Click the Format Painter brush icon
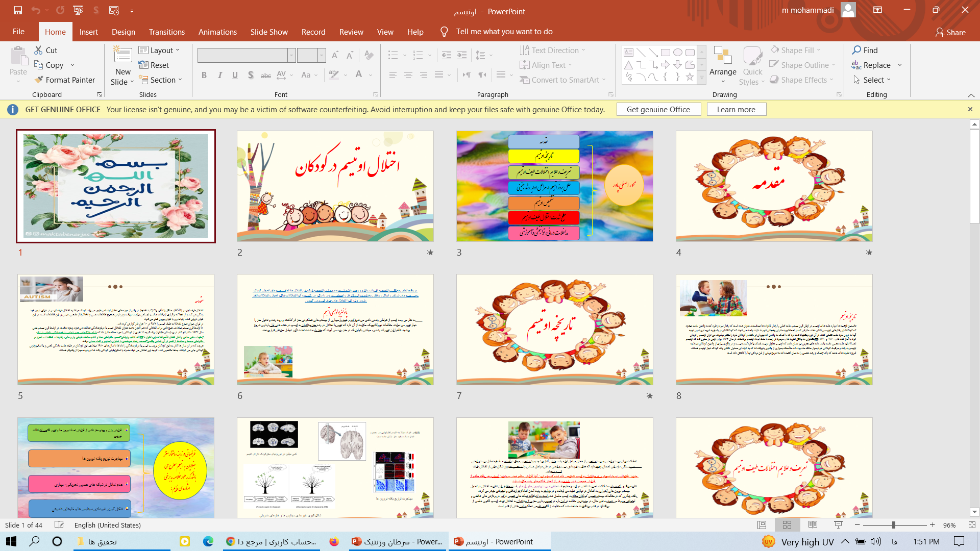This screenshot has height=551, width=980. tap(39, 80)
